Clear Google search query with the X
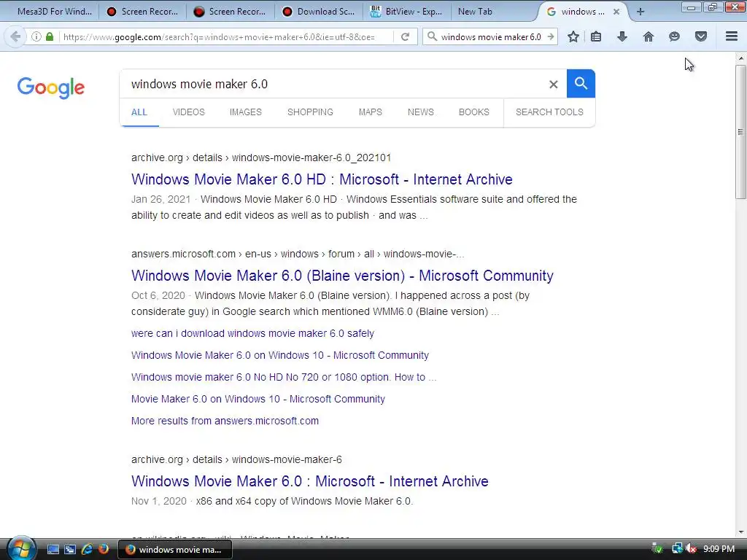 point(553,85)
